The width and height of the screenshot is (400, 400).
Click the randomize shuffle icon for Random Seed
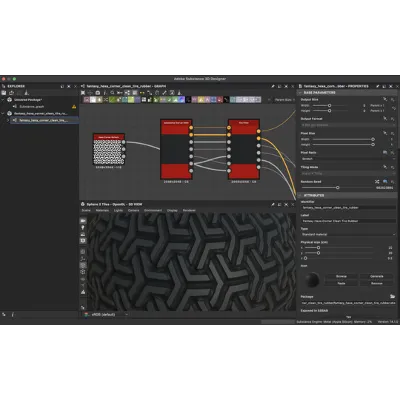point(377,182)
